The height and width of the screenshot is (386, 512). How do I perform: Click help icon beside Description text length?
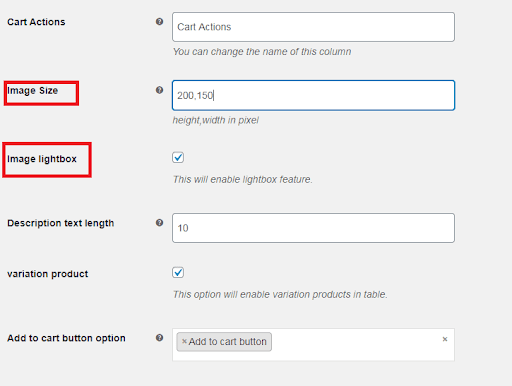pos(159,223)
